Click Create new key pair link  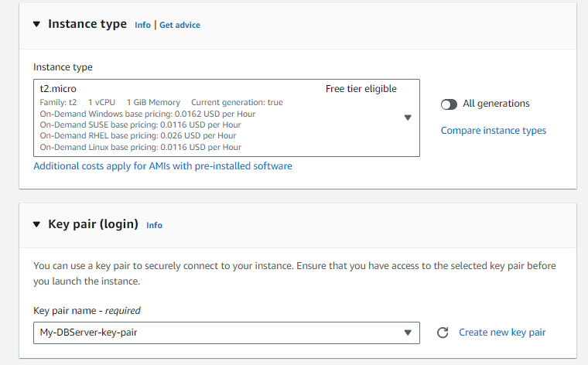point(502,333)
